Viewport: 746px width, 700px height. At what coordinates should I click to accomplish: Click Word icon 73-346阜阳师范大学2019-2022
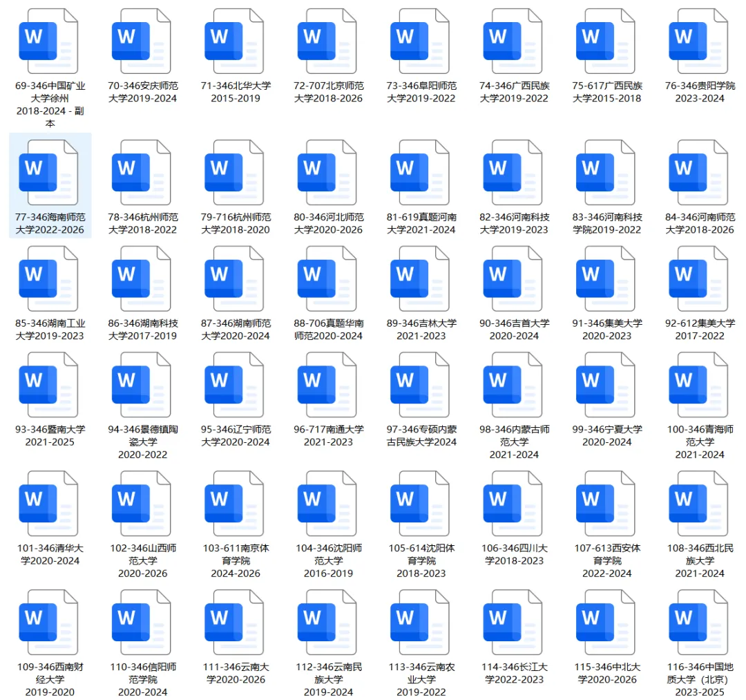click(x=420, y=41)
